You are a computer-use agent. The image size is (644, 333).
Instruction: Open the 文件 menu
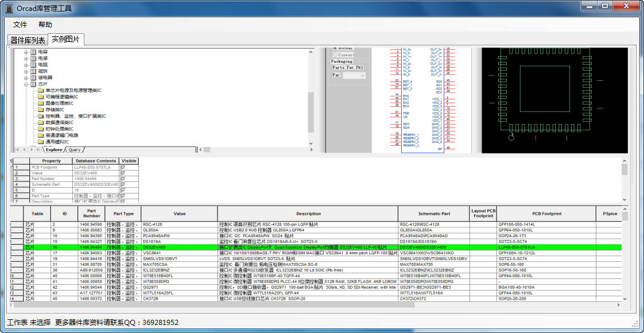(x=20, y=25)
